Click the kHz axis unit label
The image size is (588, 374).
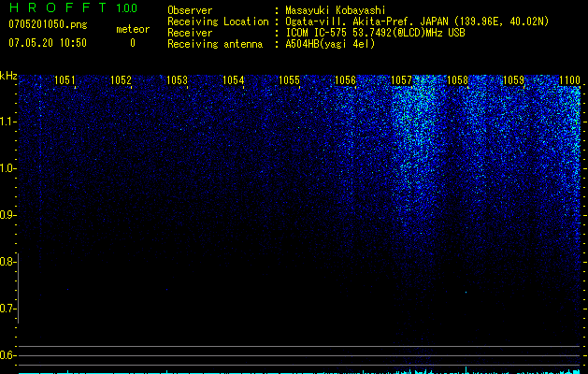(8, 76)
